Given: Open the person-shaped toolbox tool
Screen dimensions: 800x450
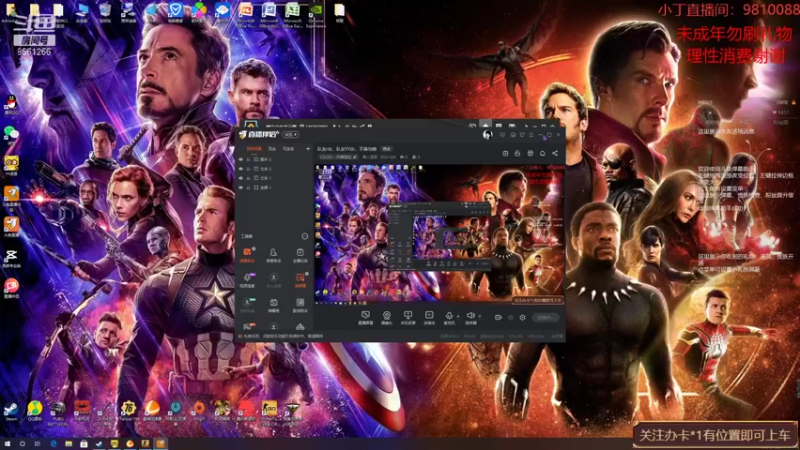Looking at the screenshot, I should (273, 254).
